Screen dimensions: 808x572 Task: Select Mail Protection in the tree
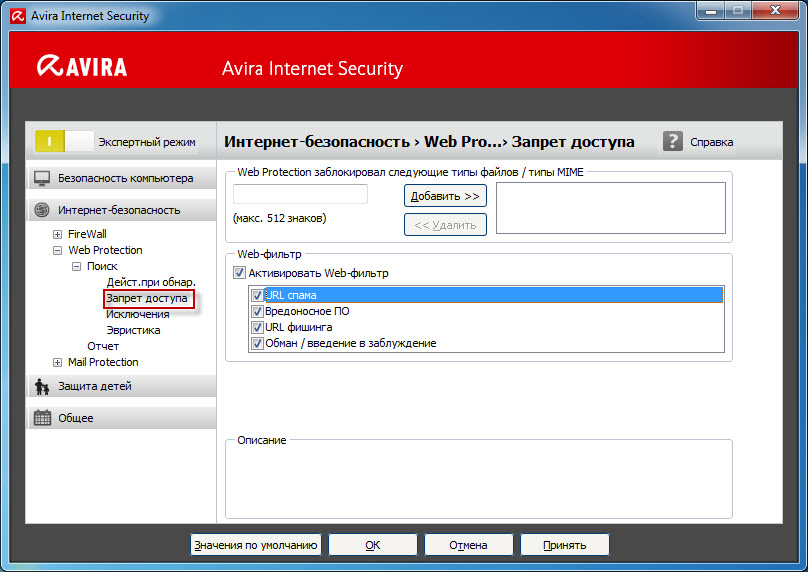coord(103,362)
